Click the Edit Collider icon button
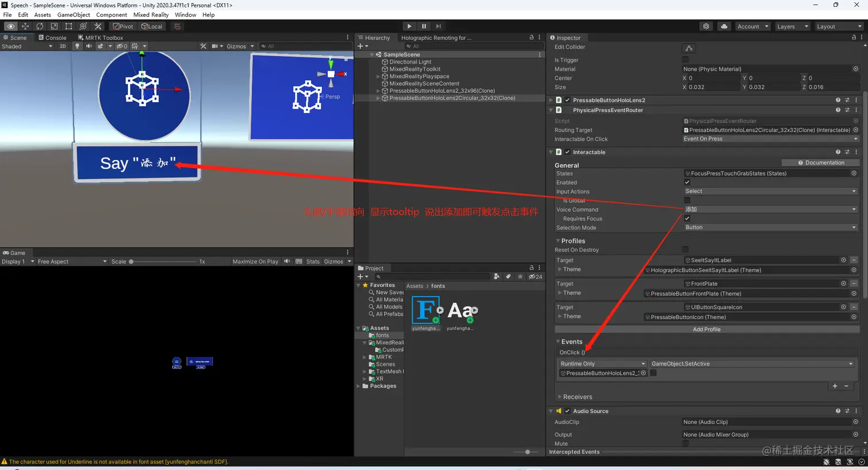 (689, 48)
